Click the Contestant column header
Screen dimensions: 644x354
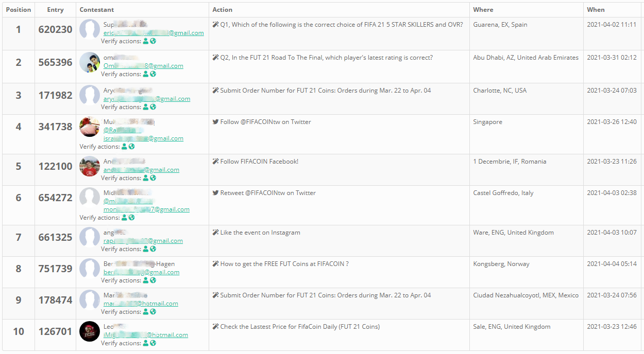97,10
